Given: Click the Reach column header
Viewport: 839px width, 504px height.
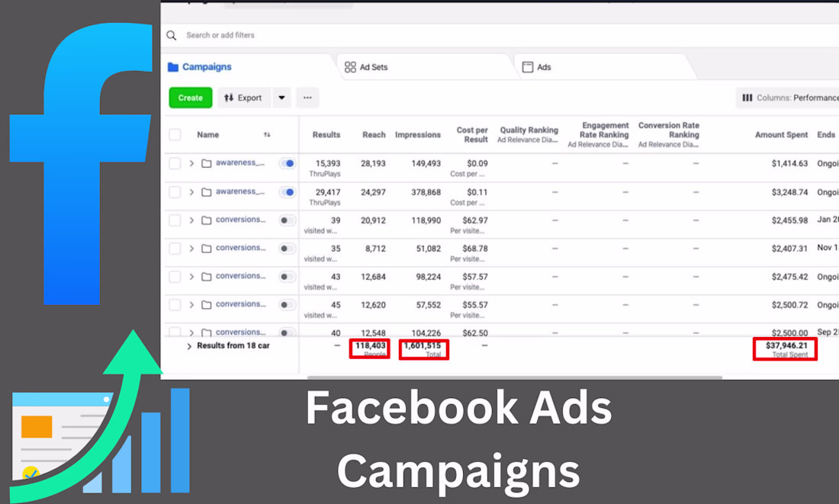Looking at the screenshot, I should click(374, 135).
